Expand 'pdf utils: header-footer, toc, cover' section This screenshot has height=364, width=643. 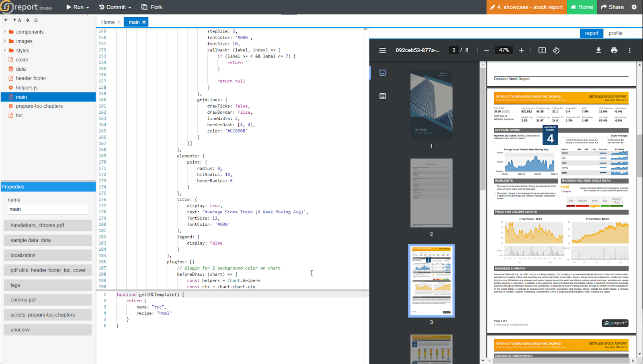pos(48,270)
